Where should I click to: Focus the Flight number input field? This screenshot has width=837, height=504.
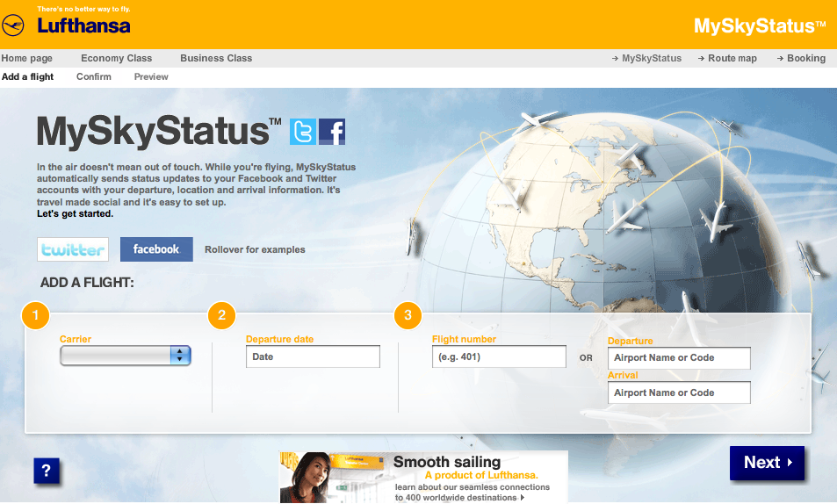(499, 356)
